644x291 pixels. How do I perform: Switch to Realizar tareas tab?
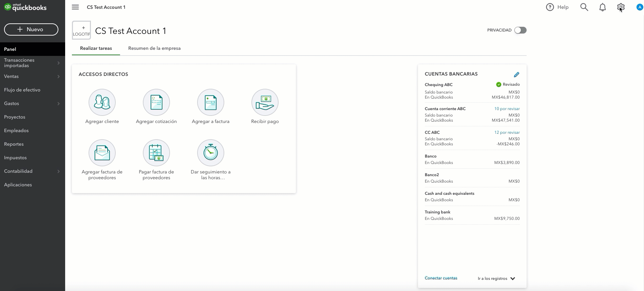[x=96, y=48]
